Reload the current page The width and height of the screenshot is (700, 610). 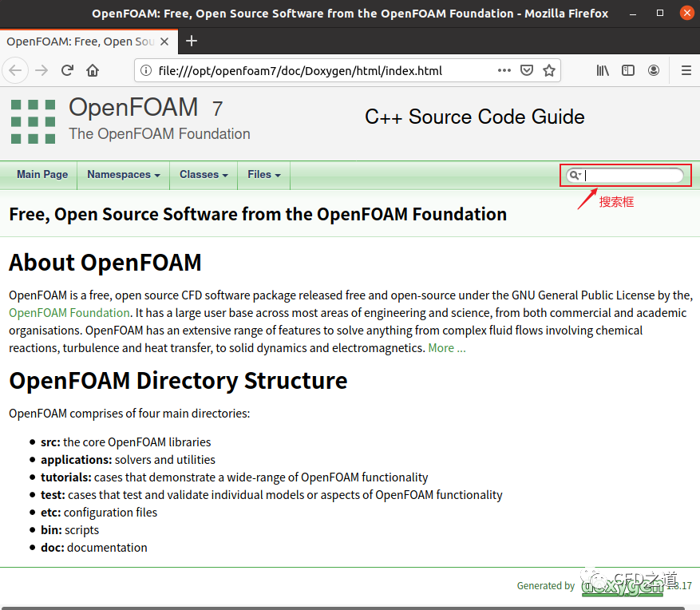click(x=67, y=70)
